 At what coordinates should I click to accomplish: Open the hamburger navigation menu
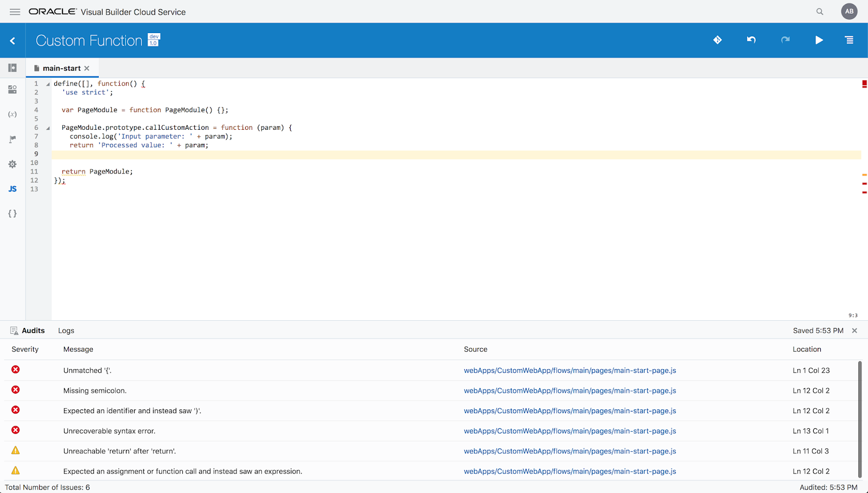coord(15,11)
